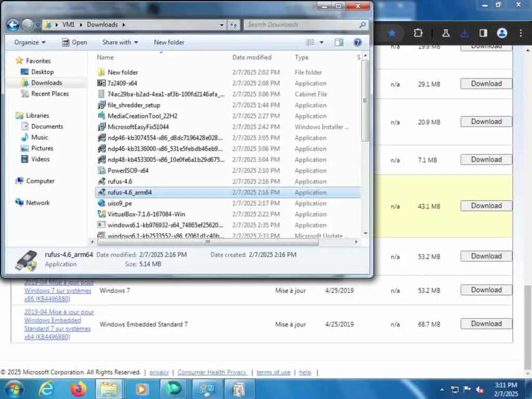Select Desktop in navigation pane
Screen dimensions: 532x399
point(42,72)
